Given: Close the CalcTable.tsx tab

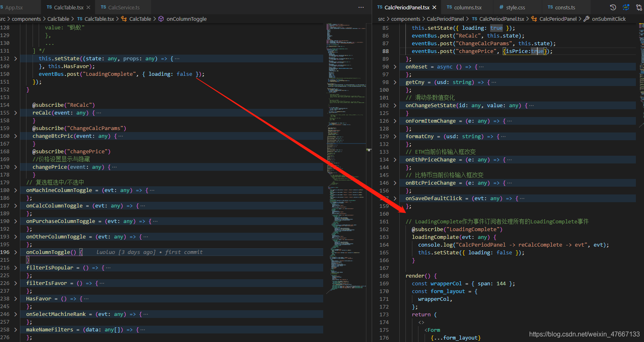Looking at the screenshot, I should [x=88, y=7].
